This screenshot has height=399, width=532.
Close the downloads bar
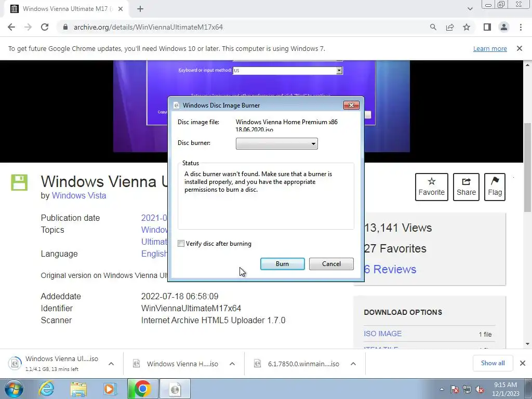[523, 363]
